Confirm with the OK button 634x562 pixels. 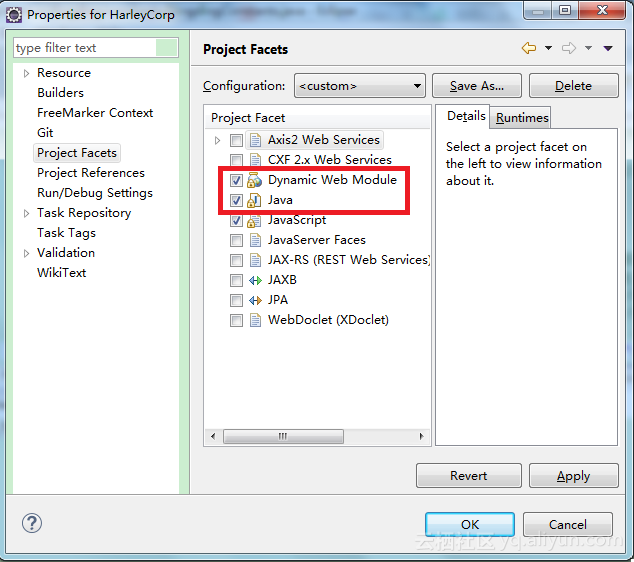point(470,524)
